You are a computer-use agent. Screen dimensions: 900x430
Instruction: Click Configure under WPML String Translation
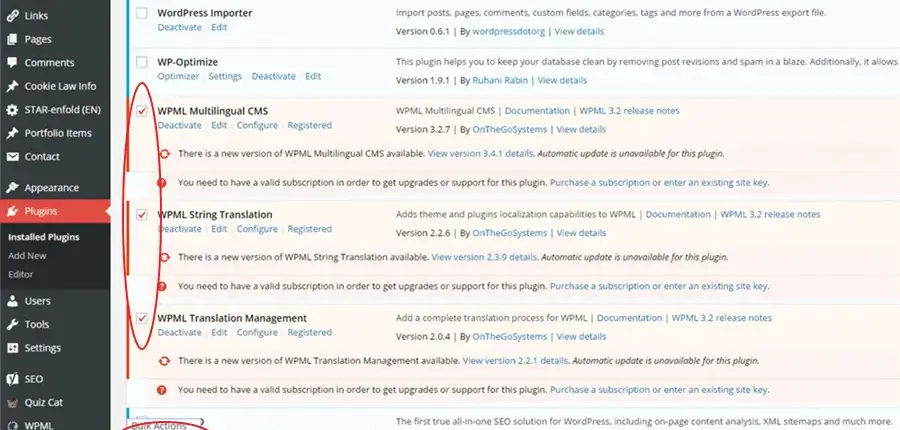257,229
